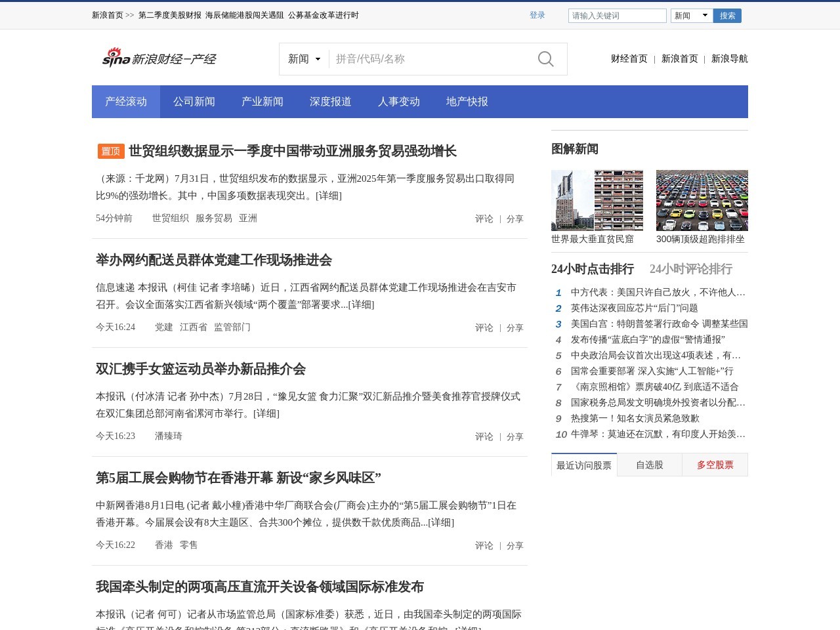
Task: Click the 登录 link
Action: coord(537,15)
